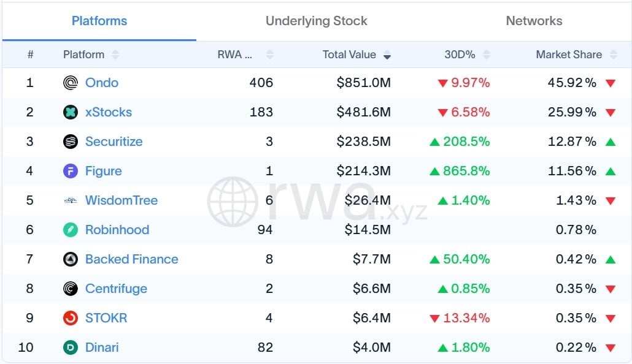Switch to the Networks tab
Image resolution: width=632 pixels, height=364 pixels.
point(534,21)
